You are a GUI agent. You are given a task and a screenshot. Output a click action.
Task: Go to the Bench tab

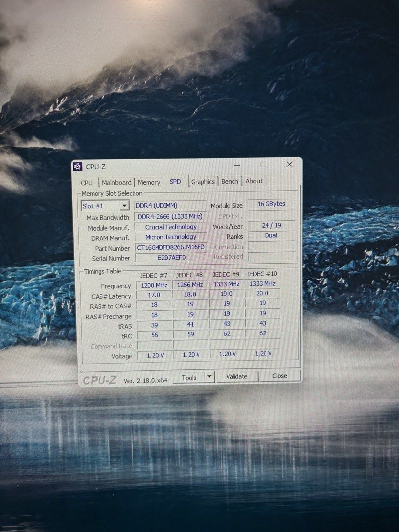point(230,181)
